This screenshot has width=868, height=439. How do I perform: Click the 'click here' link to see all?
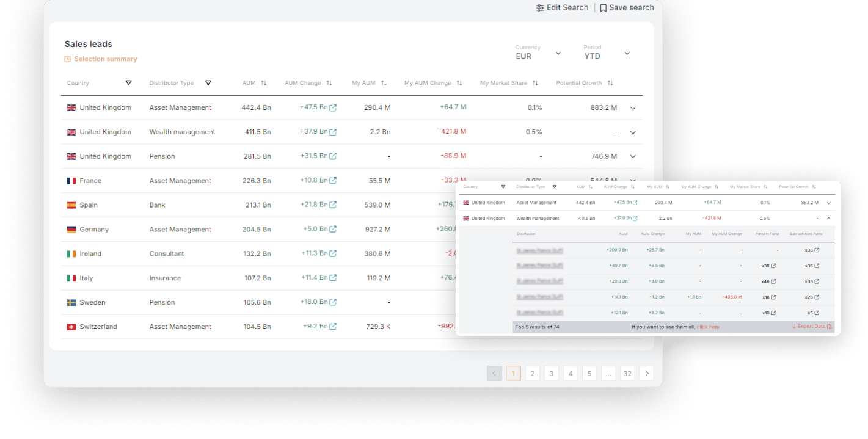click(708, 327)
